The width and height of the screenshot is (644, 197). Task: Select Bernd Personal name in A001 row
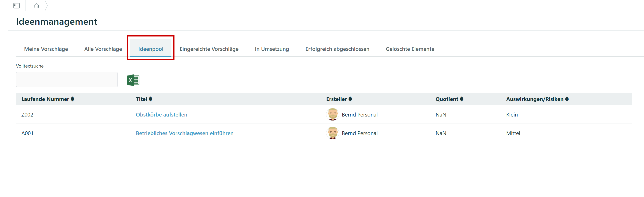[360, 133]
